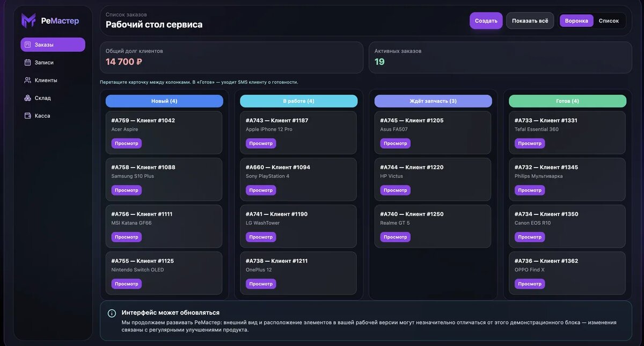Viewport: 644px width, 346px height.
Task: Select card title #A759 — Клиент #1042
Action: 143,120
